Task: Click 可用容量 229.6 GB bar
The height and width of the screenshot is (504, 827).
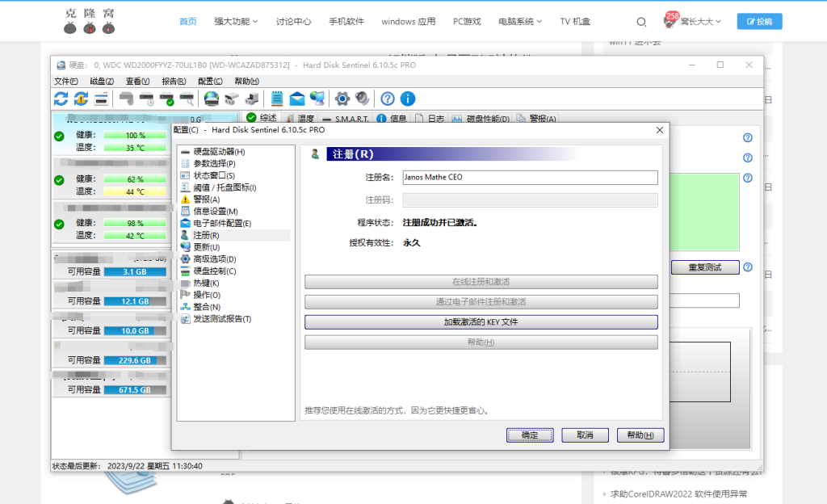Action: [135, 360]
